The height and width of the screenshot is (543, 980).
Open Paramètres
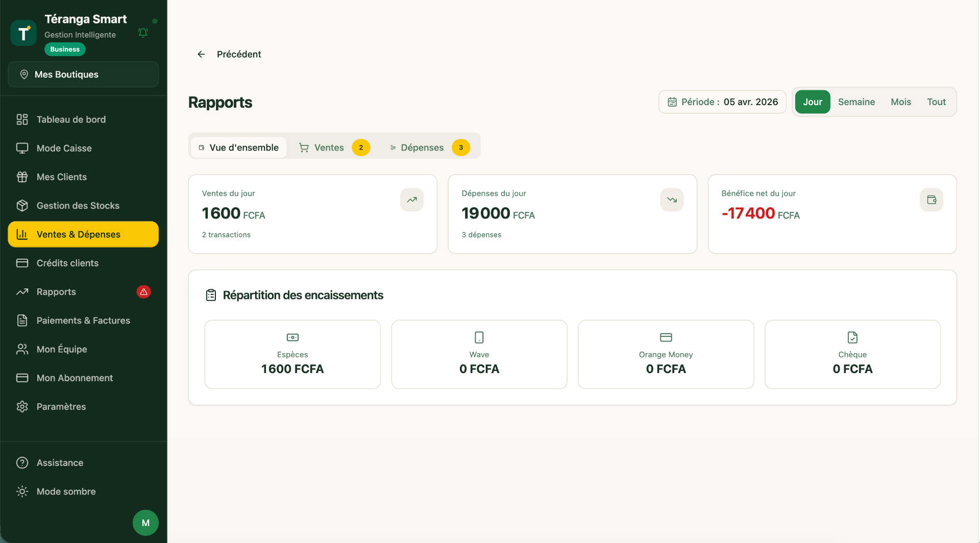point(83,407)
